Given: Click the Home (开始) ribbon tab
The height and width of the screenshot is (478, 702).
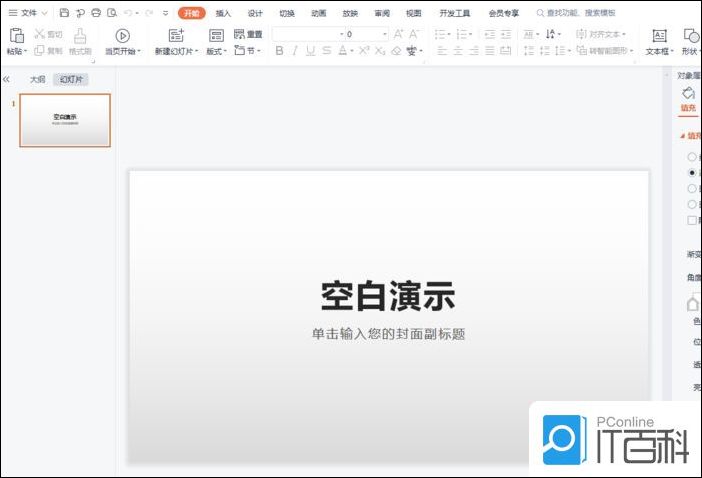Looking at the screenshot, I should point(192,13).
